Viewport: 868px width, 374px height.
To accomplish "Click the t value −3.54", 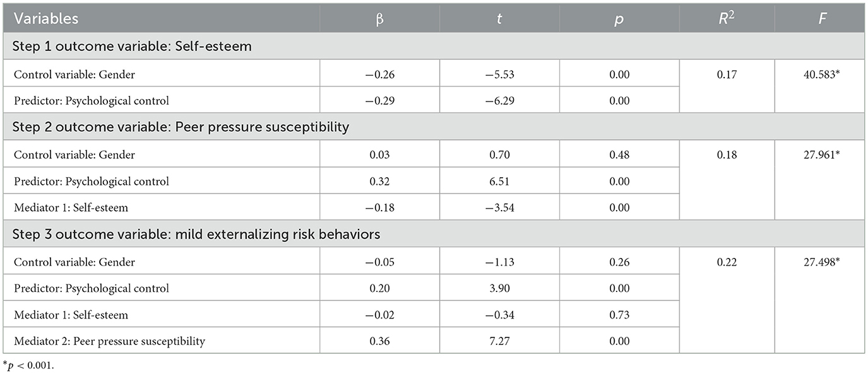I will tap(499, 207).
